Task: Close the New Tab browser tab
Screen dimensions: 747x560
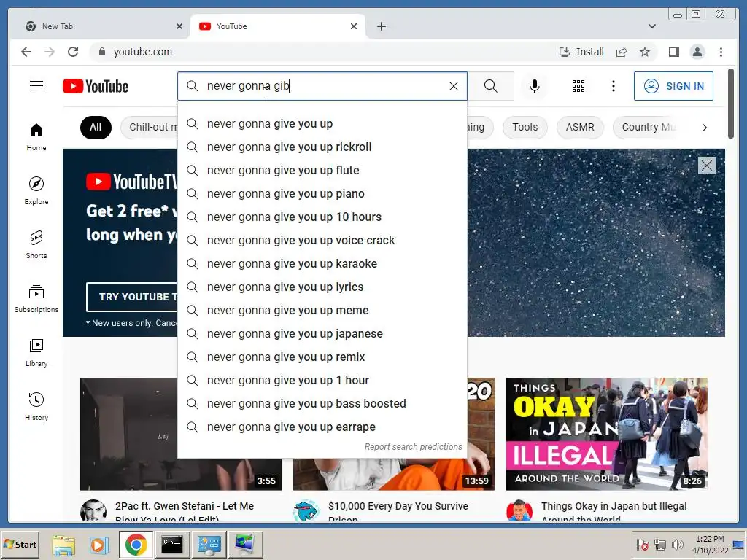Action: (x=179, y=26)
